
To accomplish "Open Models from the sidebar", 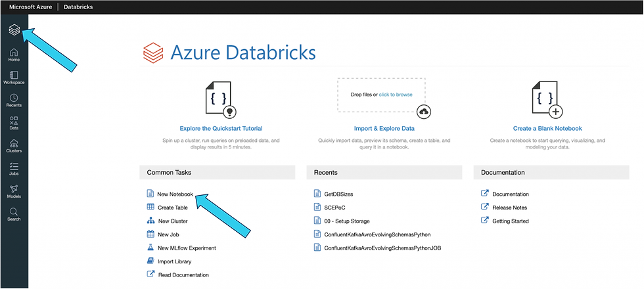I will [14, 192].
